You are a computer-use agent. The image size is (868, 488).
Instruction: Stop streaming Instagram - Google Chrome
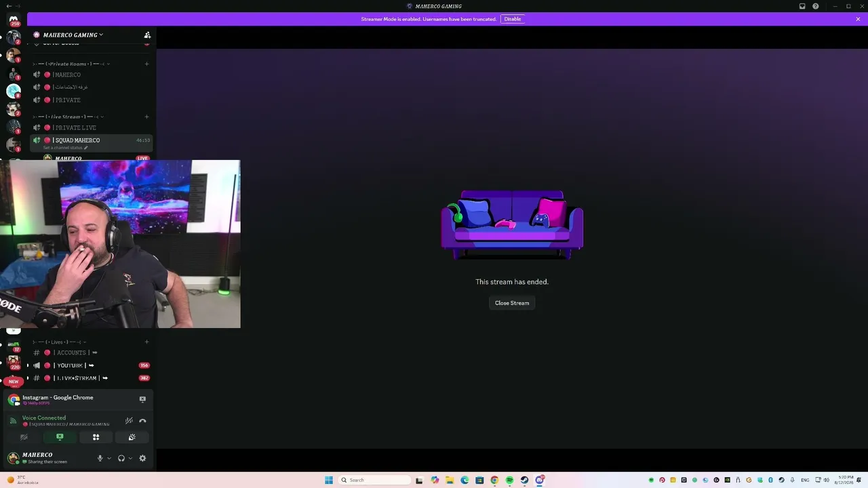pos(142,399)
